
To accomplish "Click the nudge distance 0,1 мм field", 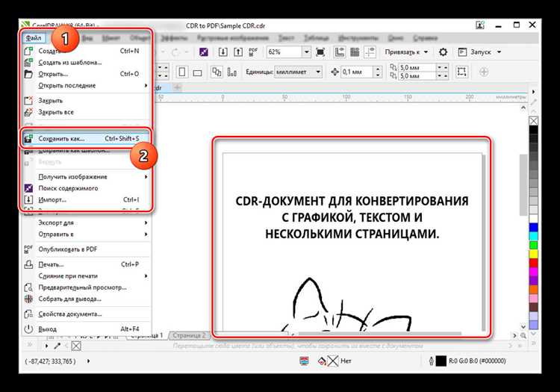I will click(x=358, y=72).
